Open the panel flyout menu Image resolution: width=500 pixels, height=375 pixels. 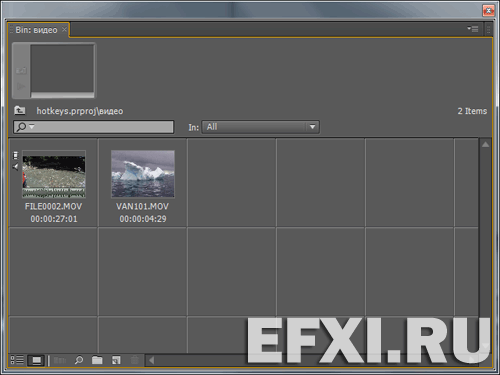point(473,29)
